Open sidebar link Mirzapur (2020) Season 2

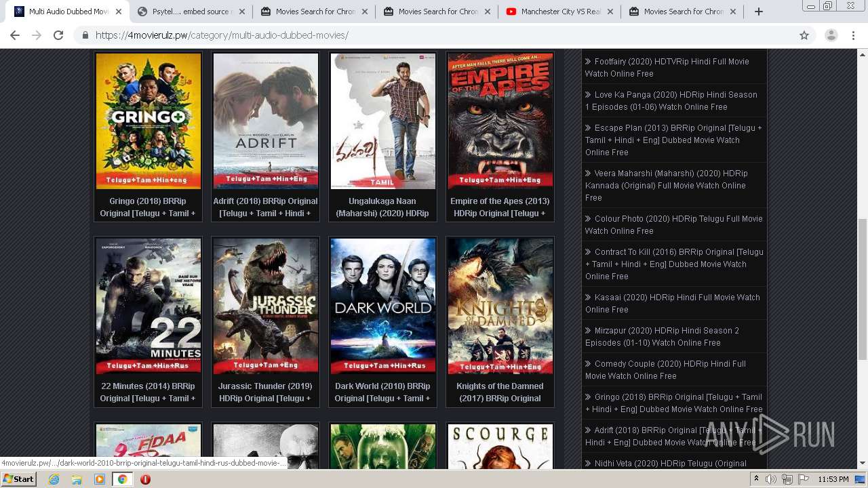(x=663, y=336)
